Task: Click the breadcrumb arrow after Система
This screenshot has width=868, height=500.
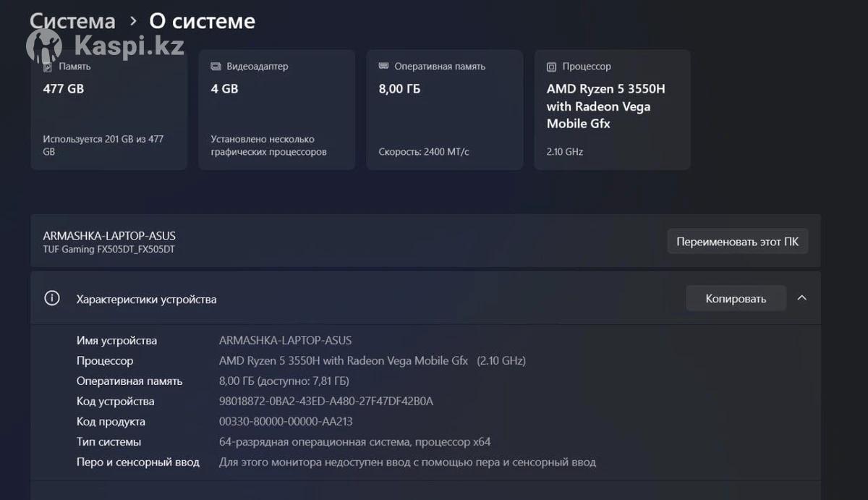Action: [133, 21]
